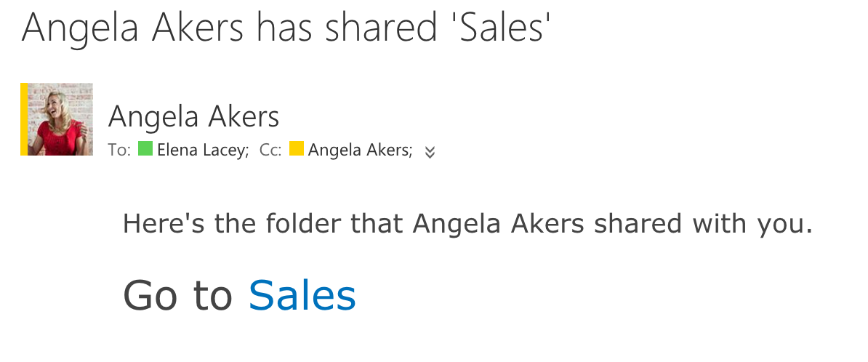The image size is (868, 362).
Task: Click the "Go to" text before Sales
Action: point(177,296)
